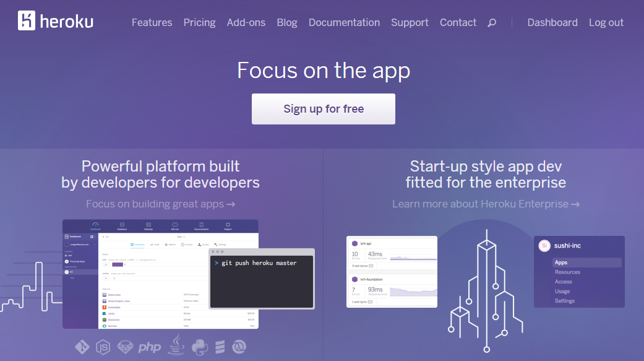The height and width of the screenshot is (361, 644).
Task: Go to the Dashboard link
Action: pos(552,23)
